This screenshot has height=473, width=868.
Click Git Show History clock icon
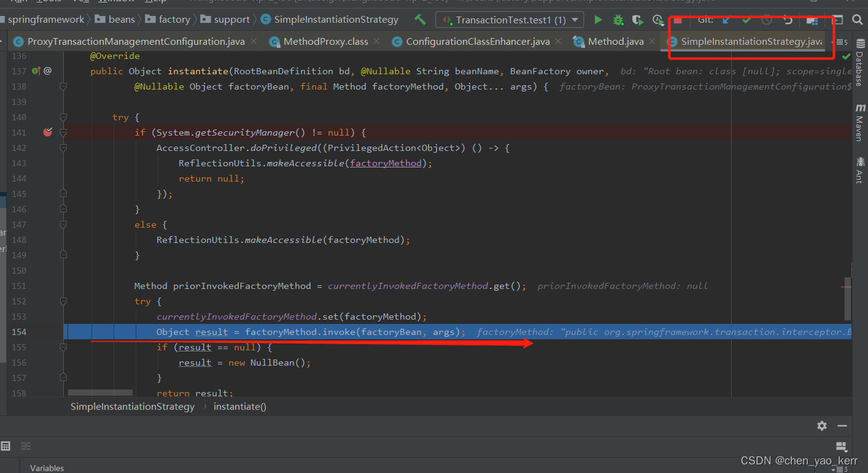767,20
